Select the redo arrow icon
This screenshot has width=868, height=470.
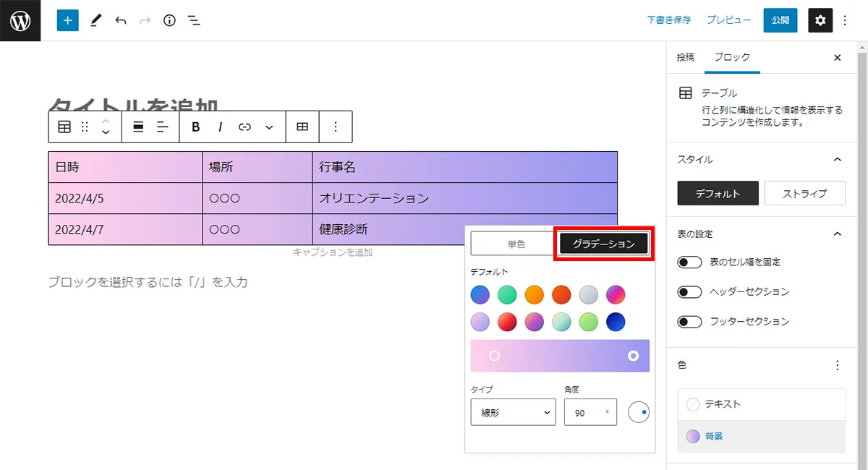[x=145, y=20]
